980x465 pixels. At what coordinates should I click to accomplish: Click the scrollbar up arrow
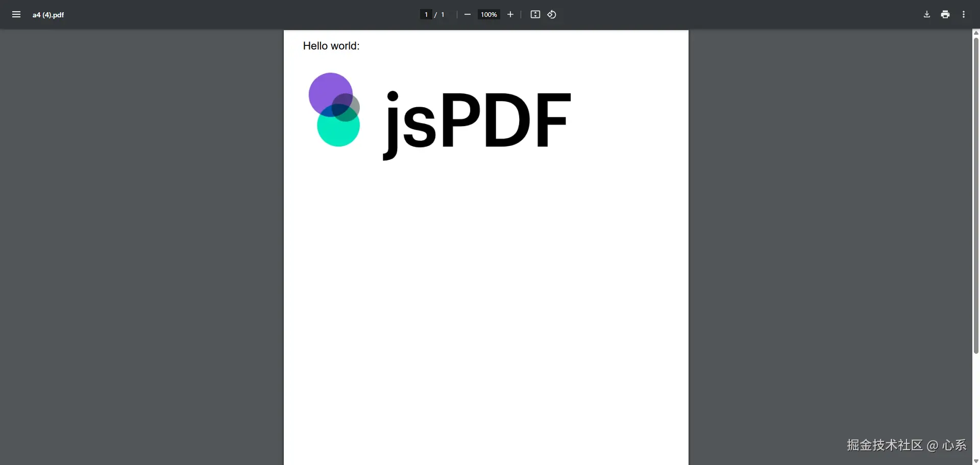pos(976,33)
